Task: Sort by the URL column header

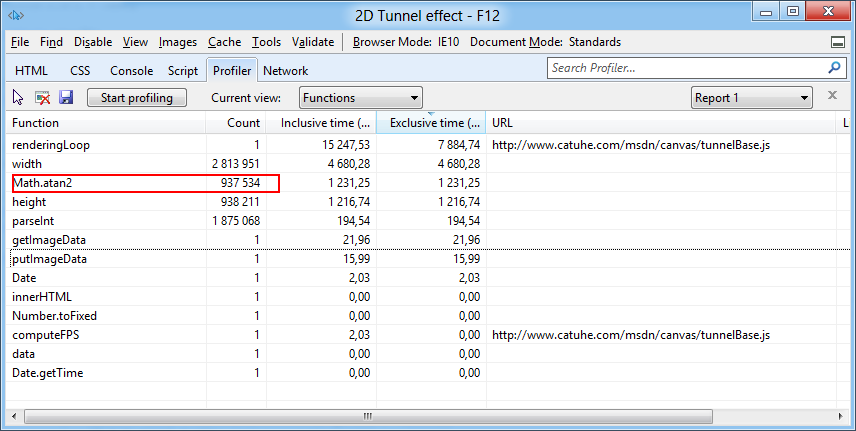Action: [x=662, y=123]
